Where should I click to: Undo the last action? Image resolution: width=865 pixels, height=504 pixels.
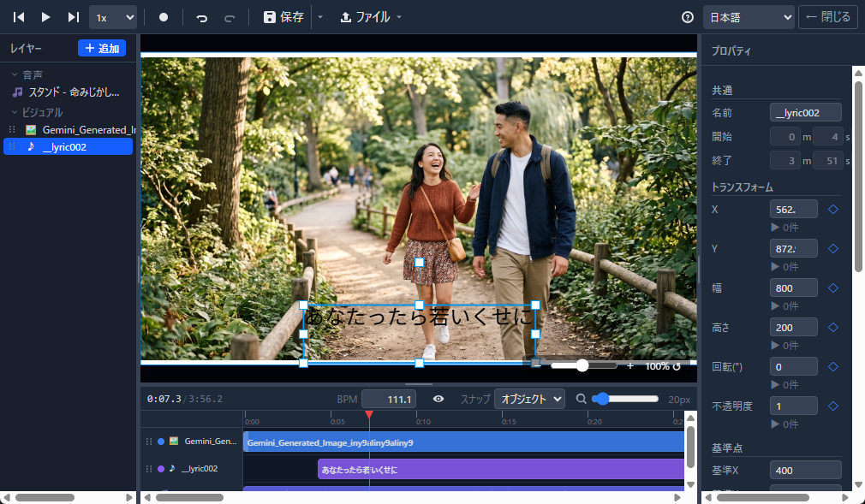(202, 18)
